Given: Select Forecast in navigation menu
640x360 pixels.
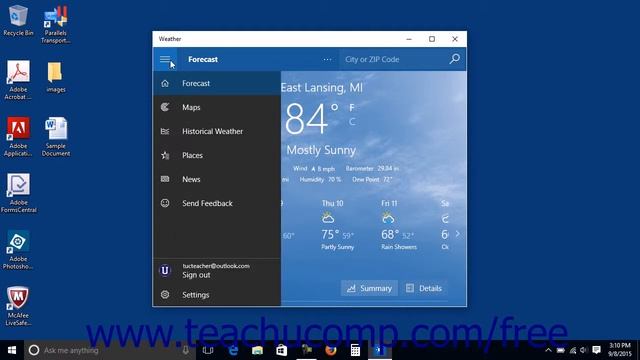Looking at the screenshot, I should click(x=217, y=83).
